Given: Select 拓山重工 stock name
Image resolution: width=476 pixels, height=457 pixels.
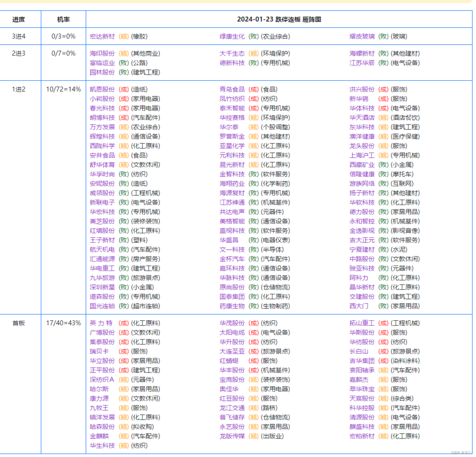Looking at the screenshot, I should click(362, 323).
